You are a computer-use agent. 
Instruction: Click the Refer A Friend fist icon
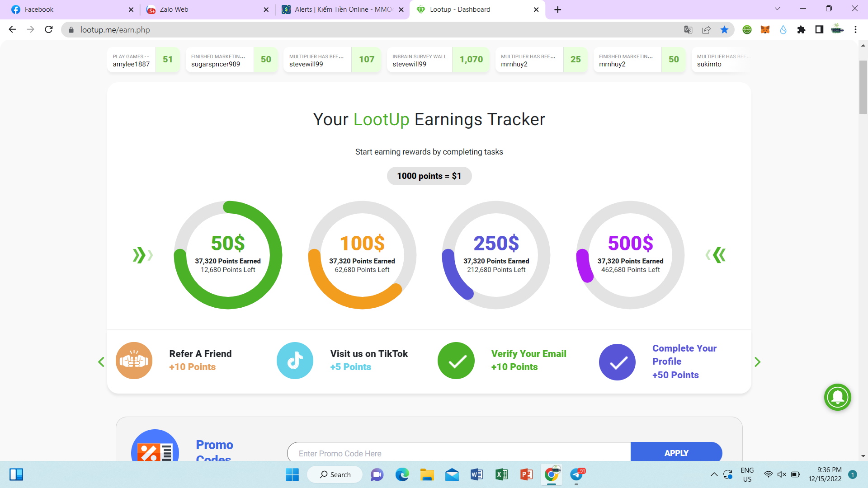point(134,361)
